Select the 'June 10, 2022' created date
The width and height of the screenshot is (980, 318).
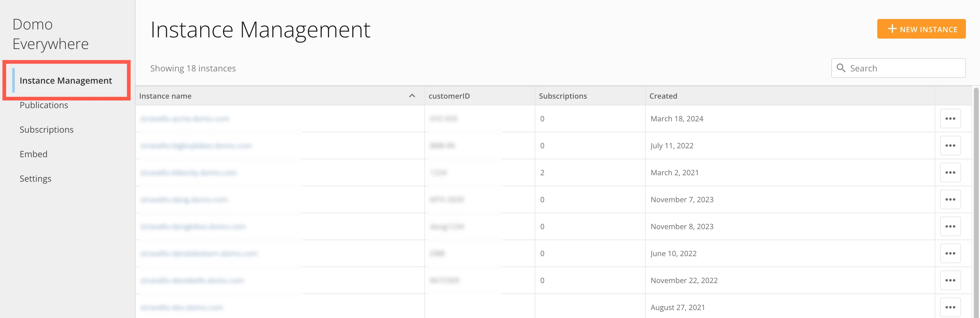(x=673, y=253)
